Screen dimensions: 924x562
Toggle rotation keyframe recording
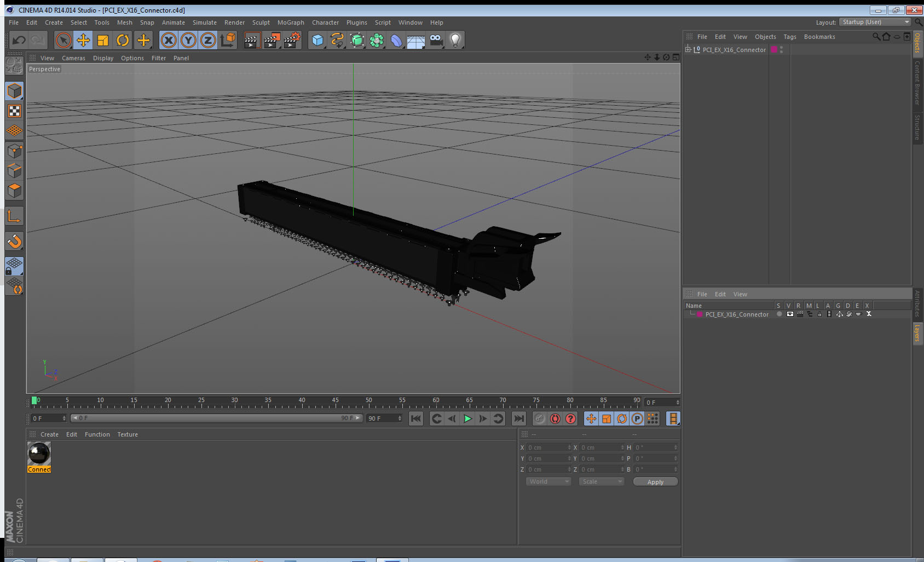(622, 418)
